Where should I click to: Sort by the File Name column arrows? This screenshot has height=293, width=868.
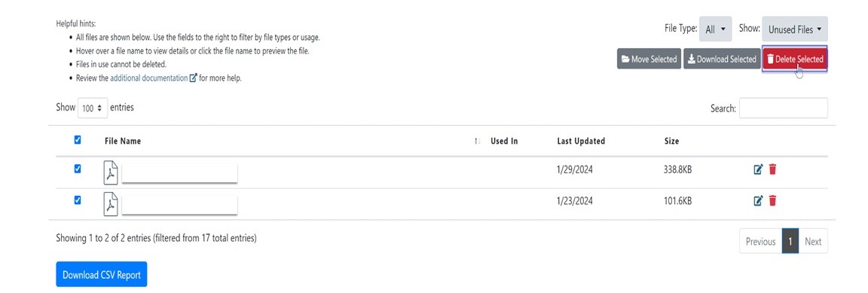point(477,142)
